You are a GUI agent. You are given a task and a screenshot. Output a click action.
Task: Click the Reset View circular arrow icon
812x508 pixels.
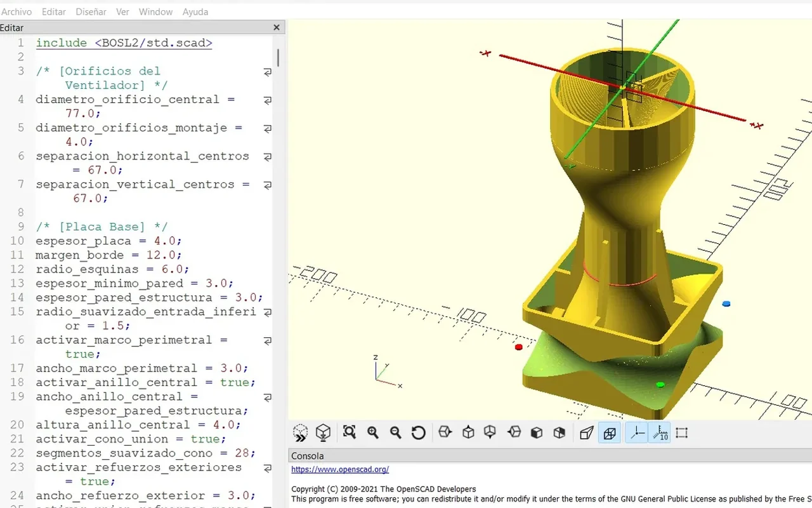418,432
